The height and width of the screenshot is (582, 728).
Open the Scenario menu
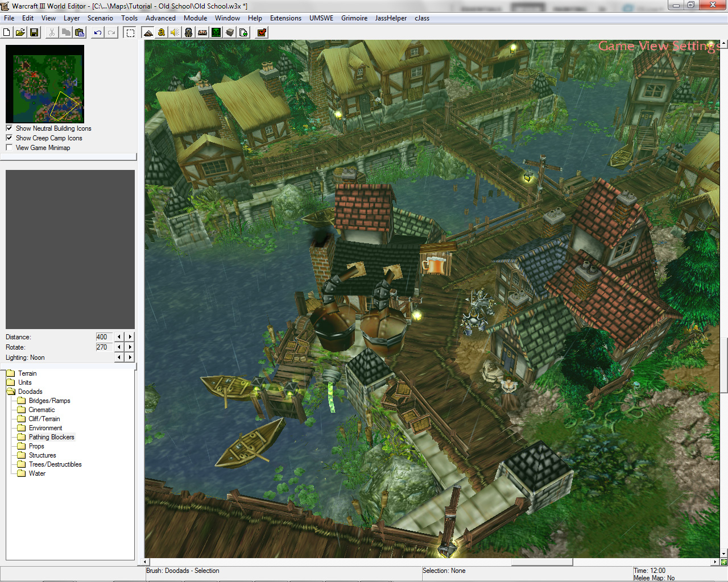[100, 18]
